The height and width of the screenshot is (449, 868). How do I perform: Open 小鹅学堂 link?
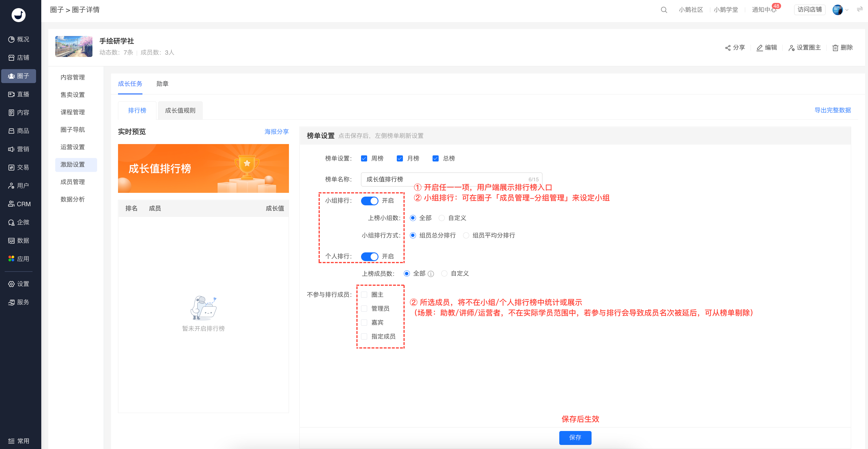tap(726, 10)
